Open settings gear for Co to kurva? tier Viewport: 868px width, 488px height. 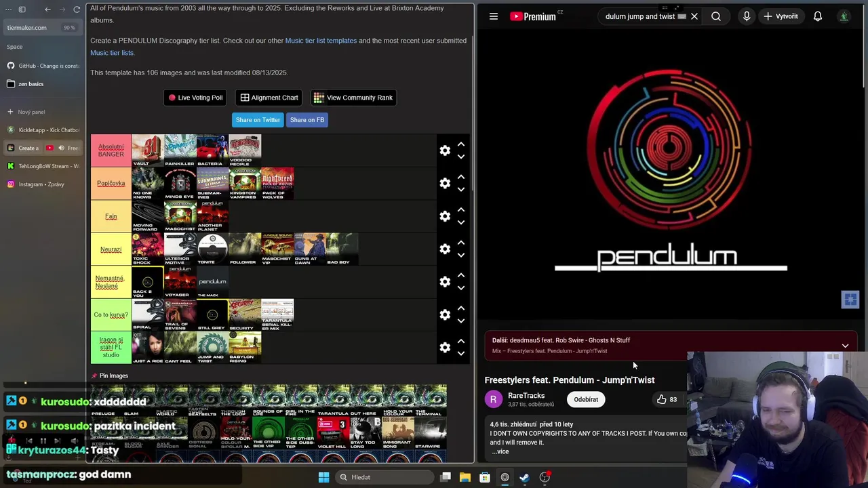coord(445,314)
